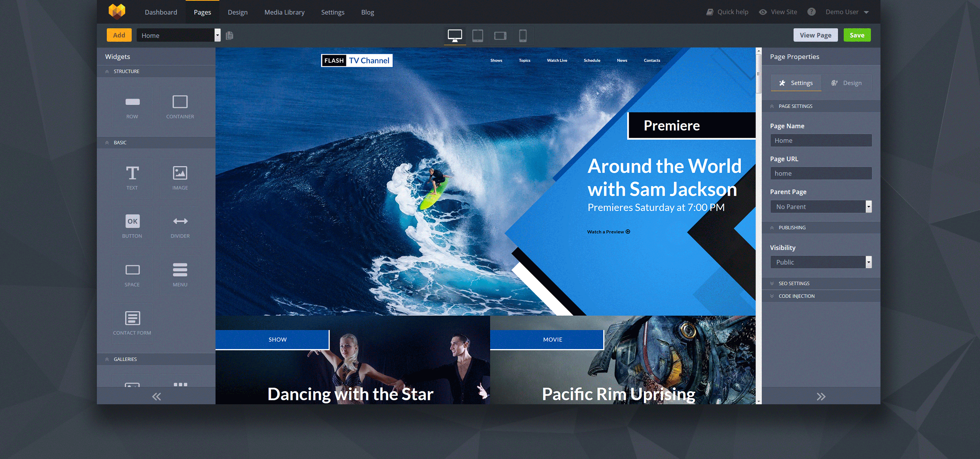Click the app logo in top bar
The height and width of the screenshot is (459, 980).
pyautogui.click(x=117, y=11)
